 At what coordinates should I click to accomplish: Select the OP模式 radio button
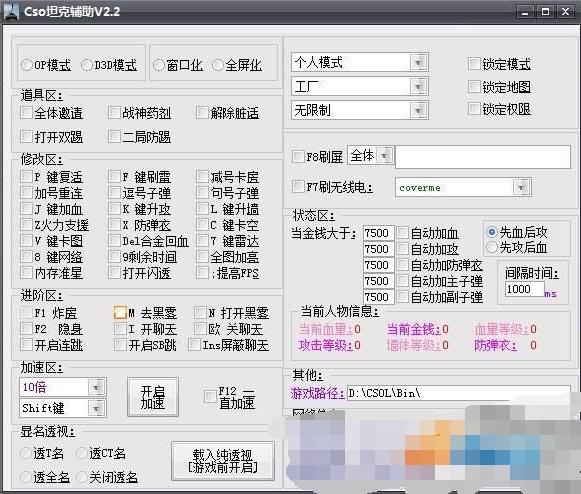pyautogui.click(x=27, y=65)
